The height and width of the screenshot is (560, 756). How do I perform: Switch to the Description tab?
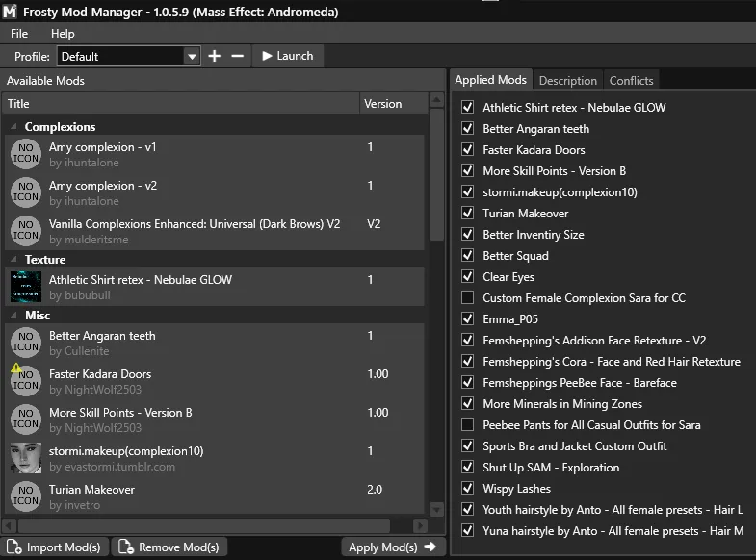pyautogui.click(x=568, y=81)
